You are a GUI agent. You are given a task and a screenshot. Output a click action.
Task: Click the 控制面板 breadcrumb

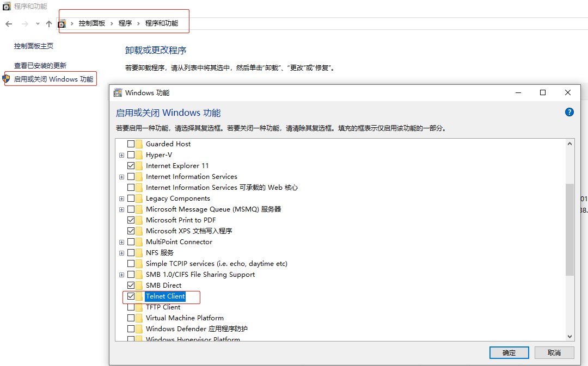point(92,23)
